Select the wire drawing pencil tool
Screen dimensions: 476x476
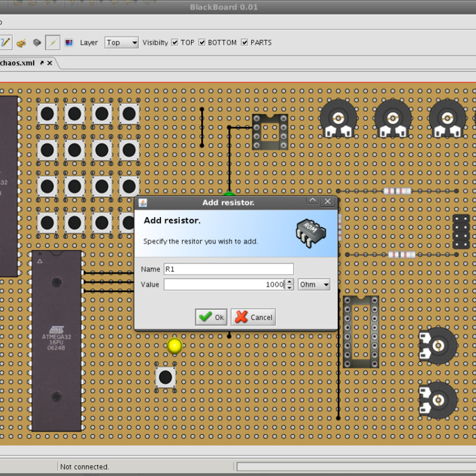pyautogui.click(x=5, y=43)
